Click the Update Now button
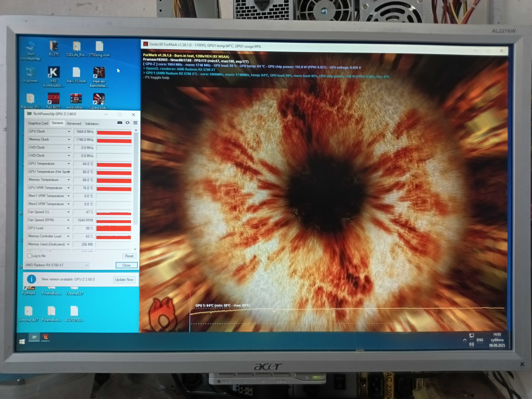 (x=124, y=279)
